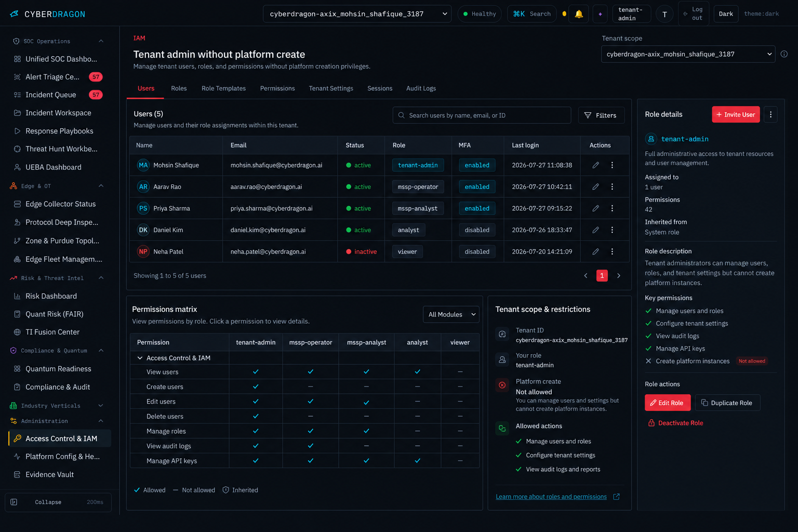Click pencil icon for Neha Patel
Viewport: 798px width, 532px height.
pyautogui.click(x=596, y=251)
